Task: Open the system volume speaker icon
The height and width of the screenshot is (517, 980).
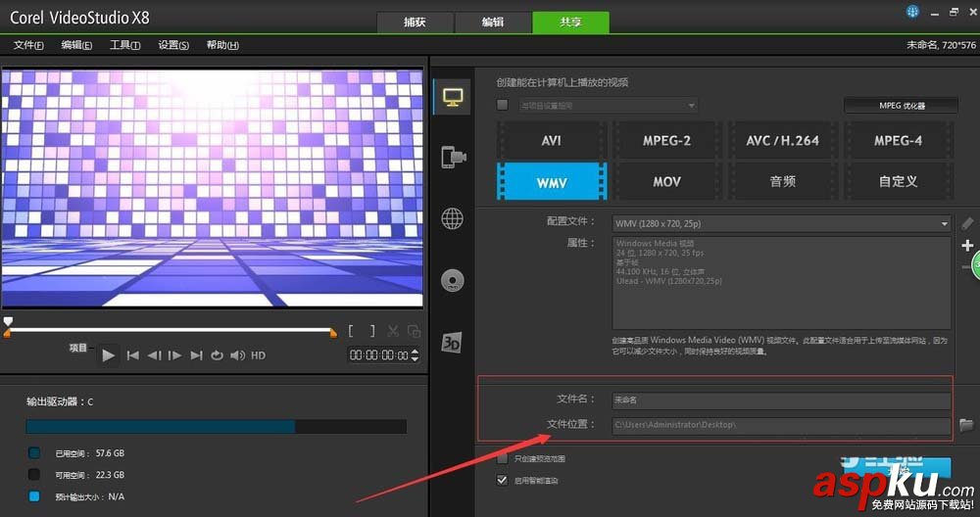Action: pos(237,355)
